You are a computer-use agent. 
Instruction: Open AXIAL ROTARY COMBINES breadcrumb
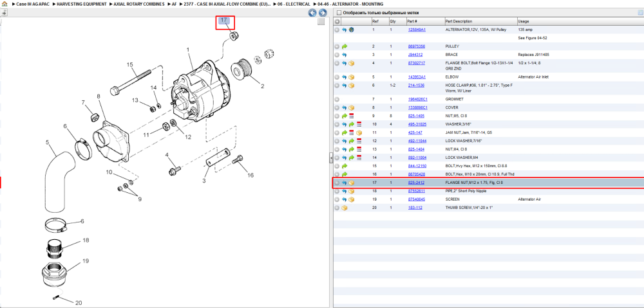(139, 4)
